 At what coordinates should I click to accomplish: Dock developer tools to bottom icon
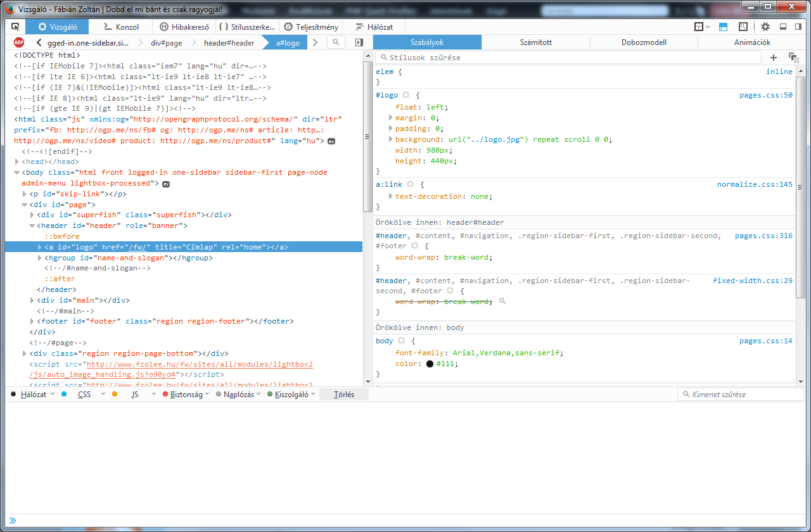coord(783,27)
